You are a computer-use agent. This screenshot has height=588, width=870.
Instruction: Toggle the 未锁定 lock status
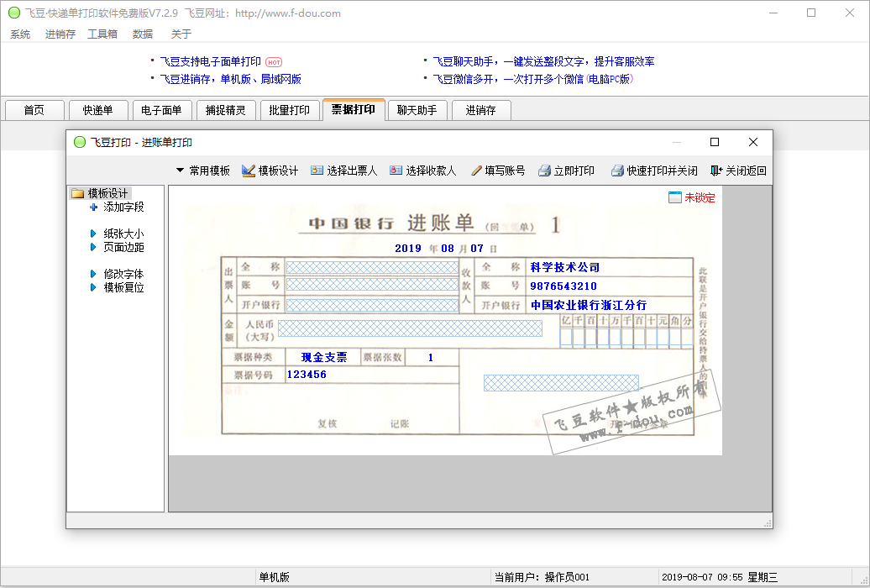(692, 197)
